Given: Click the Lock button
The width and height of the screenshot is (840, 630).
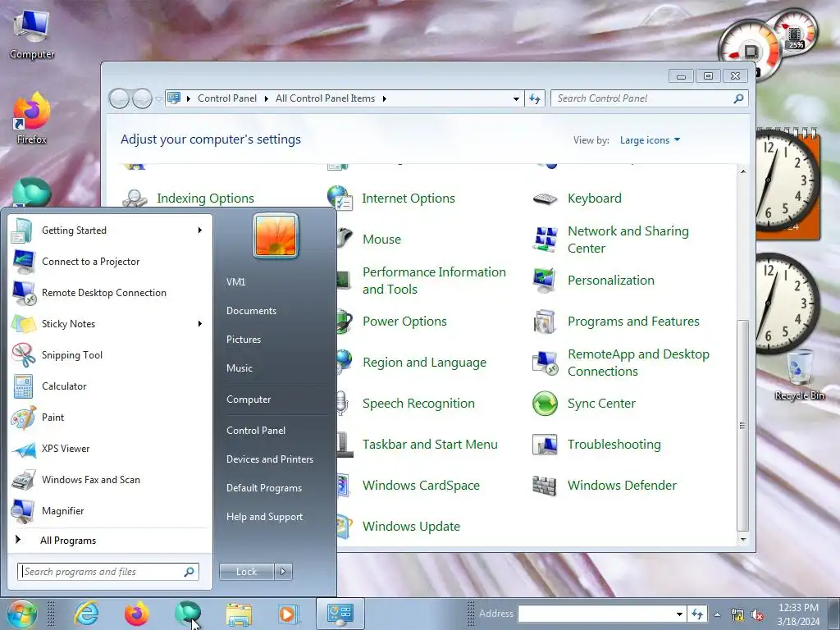Looking at the screenshot, I should (247, 572).
